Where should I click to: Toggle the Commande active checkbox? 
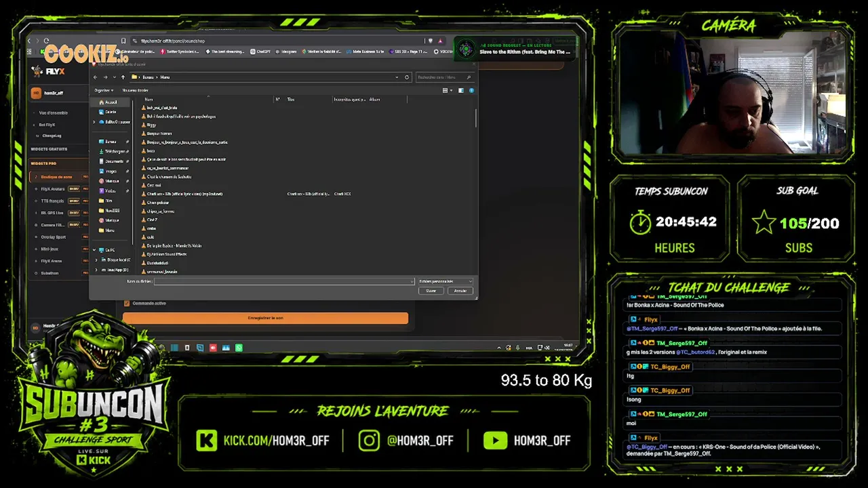coord(127,304)
